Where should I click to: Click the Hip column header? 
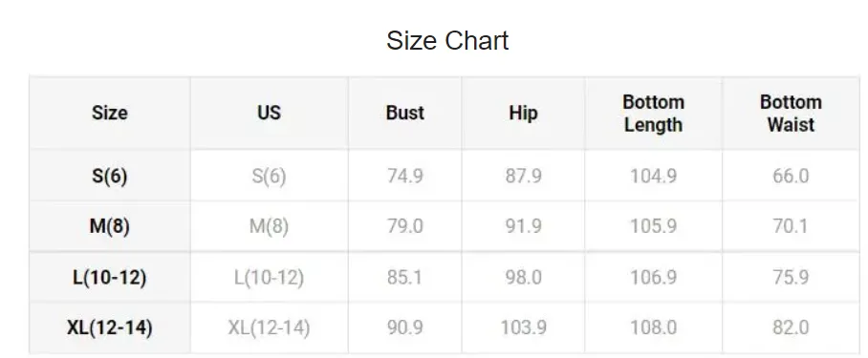523,113
